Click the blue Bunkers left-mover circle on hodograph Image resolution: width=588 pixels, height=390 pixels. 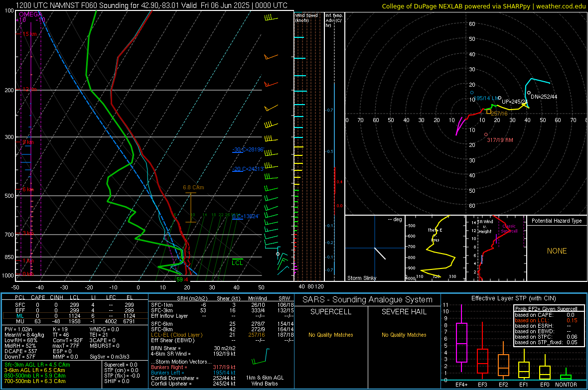click(x=472, y=93)
